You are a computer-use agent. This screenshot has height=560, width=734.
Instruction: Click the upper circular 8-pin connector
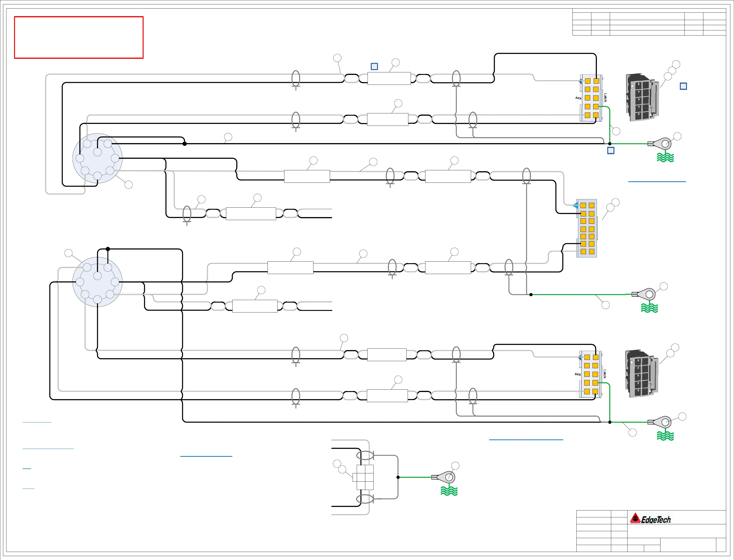97,158
